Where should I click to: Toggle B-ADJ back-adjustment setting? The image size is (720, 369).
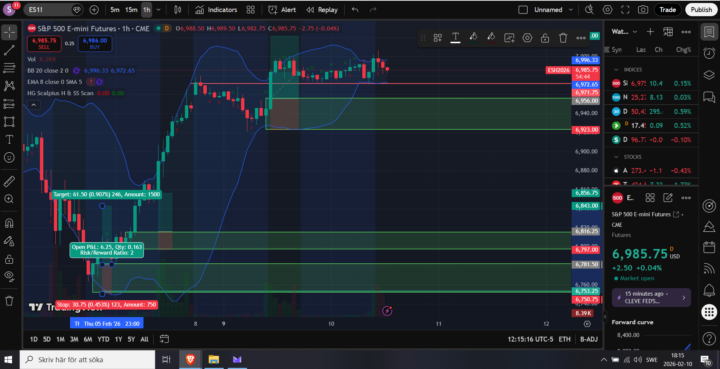[x=589, y=339]
